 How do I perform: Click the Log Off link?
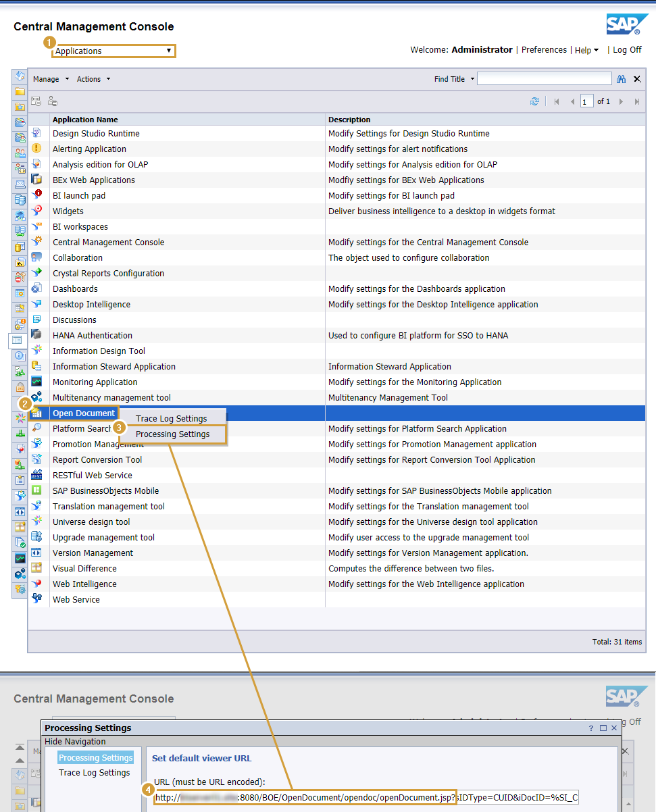click(626, 49)
